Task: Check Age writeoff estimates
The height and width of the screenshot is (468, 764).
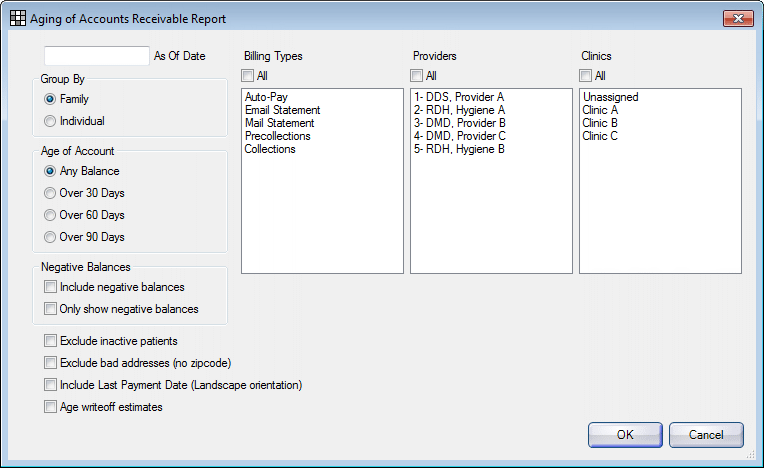Action: [50, 407]
